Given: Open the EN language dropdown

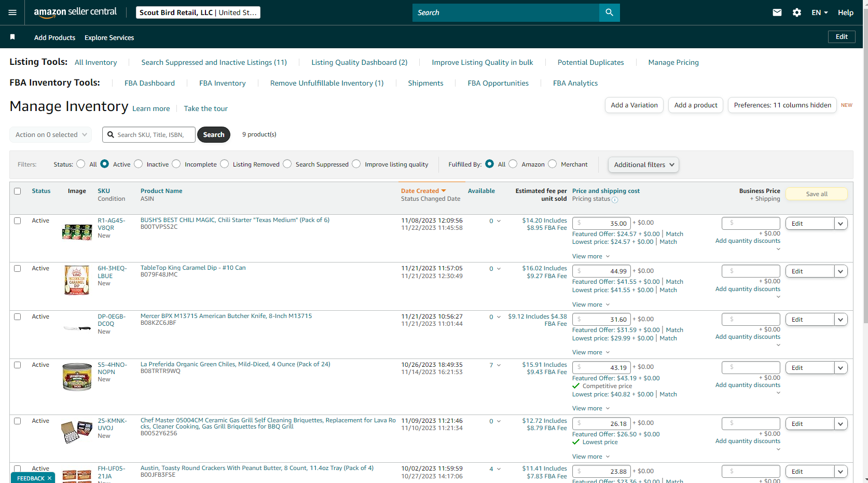Looking at the screenshot, I should (820, 12).
